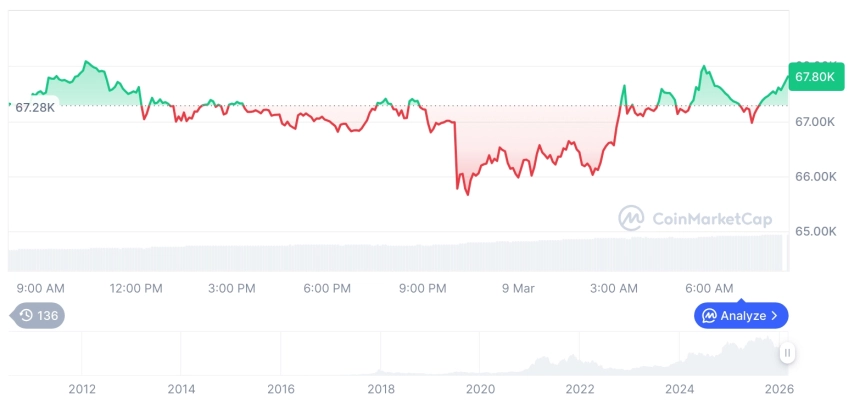The width and height of the screenshot is (860, 401).
Task: Open the Analyze panel
Action: 741,316
